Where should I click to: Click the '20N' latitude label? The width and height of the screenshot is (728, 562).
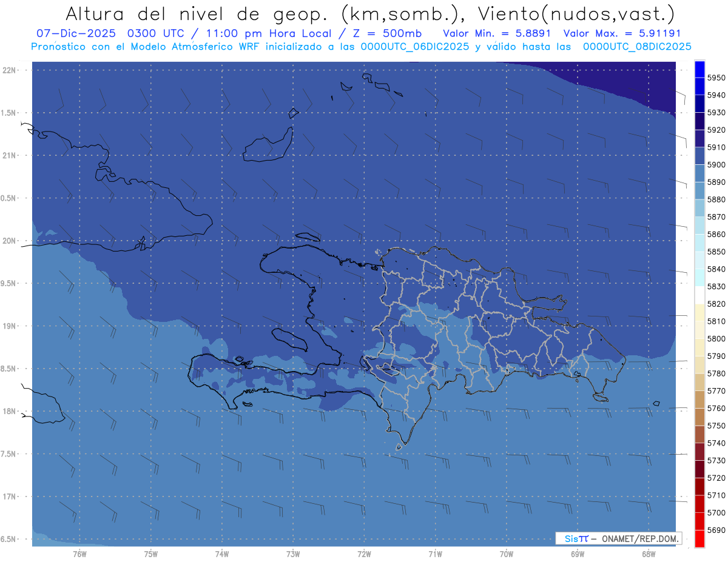click(8, 241)
